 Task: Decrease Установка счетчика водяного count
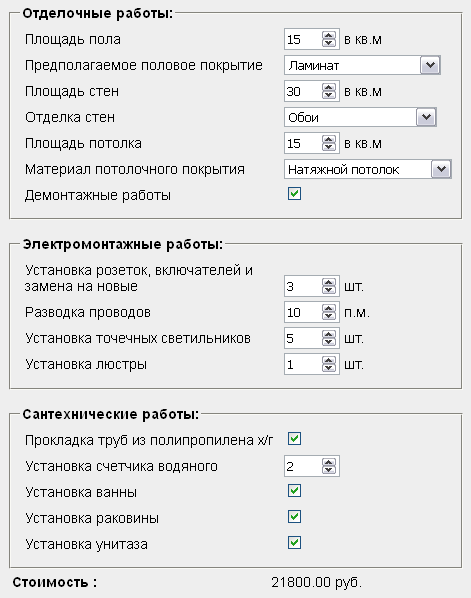click(x=329, y=470)
